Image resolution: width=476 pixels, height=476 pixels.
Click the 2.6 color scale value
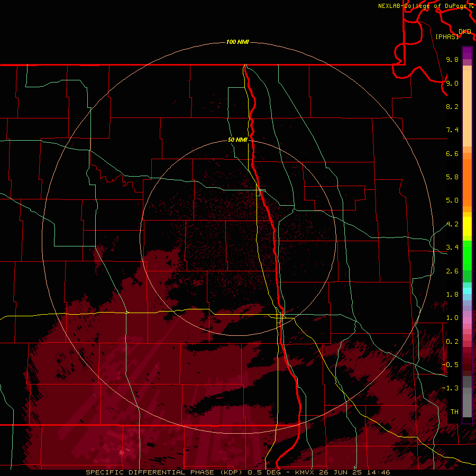click(452, 271)
